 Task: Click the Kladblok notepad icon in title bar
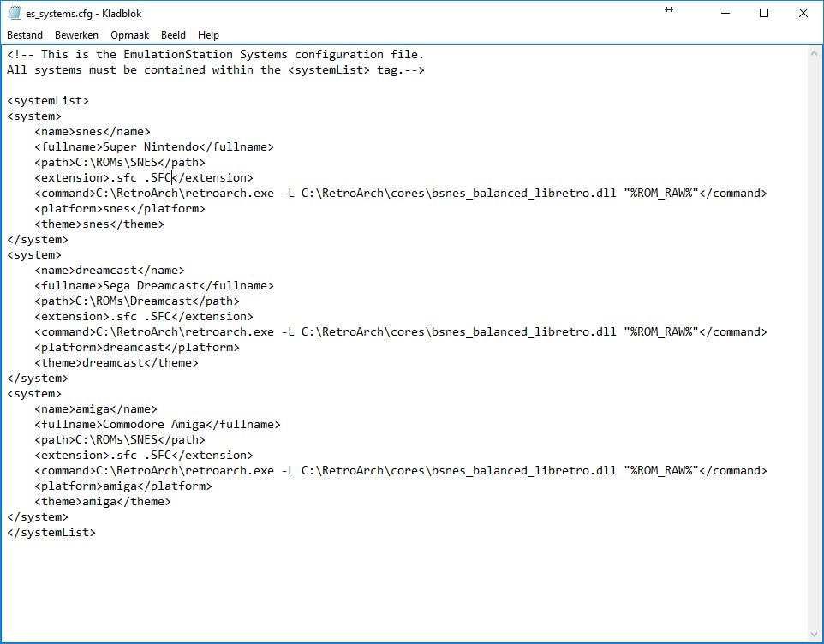(15, 13)
